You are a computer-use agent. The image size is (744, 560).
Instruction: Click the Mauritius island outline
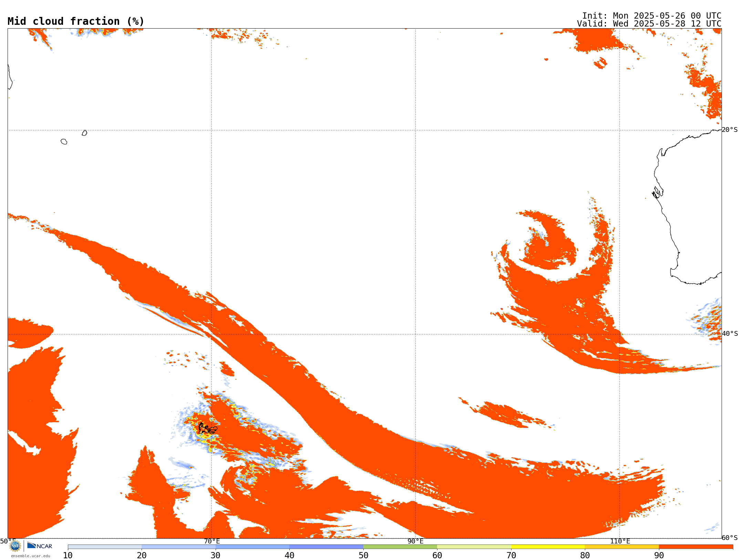tap(84, 133)
